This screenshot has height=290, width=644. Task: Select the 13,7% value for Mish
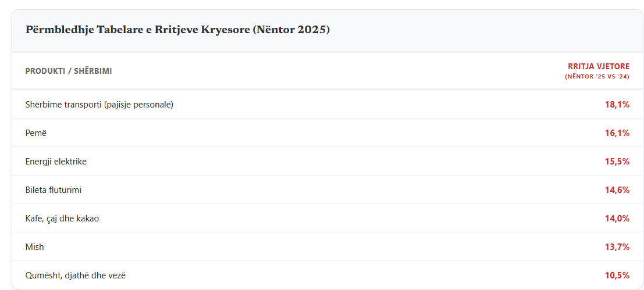[617, 247]
